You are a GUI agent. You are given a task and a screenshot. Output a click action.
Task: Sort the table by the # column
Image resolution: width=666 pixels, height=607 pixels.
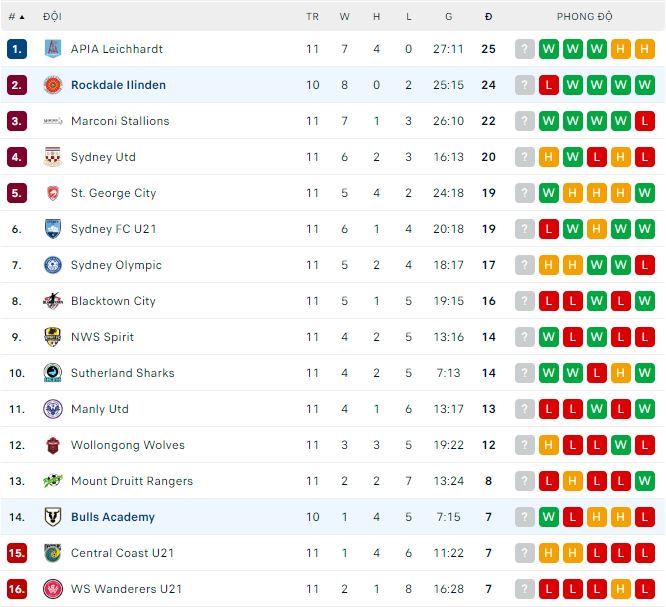coord(16,17)
